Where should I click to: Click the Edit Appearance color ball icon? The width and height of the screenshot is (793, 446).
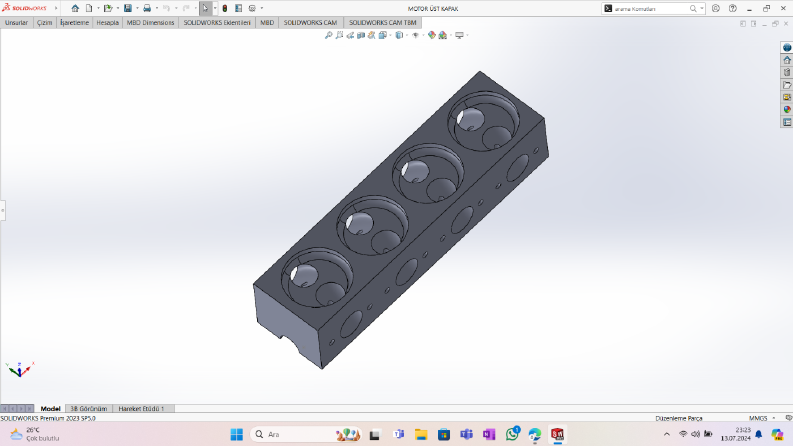tap(431, 35)
